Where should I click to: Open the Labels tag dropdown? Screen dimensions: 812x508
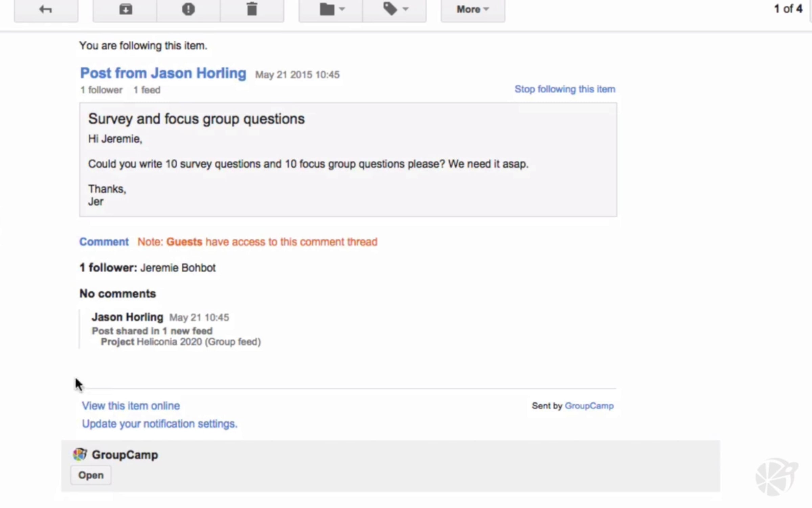tap(394, 9)
